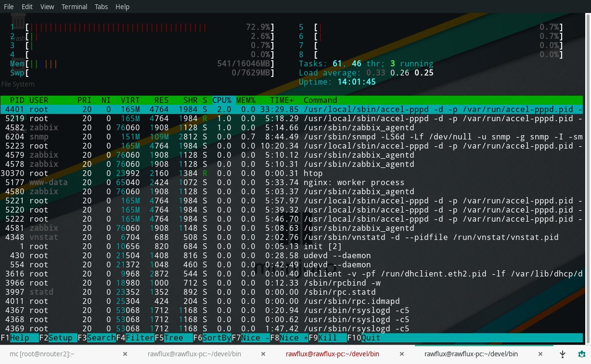The height and width of the screenshot is (364, 591).
Task: Click F8 Nice + to raise niceness
Action: tap(289, 338)
